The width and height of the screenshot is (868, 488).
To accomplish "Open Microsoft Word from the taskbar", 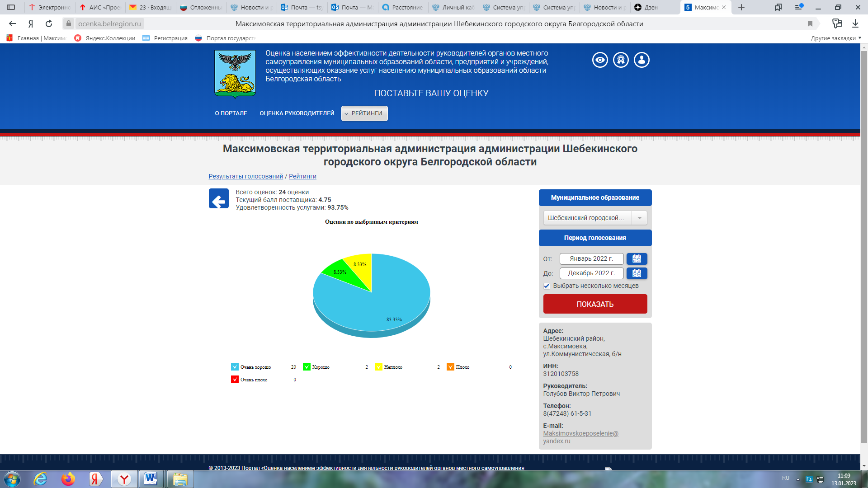I will click(x=151, y=479).
